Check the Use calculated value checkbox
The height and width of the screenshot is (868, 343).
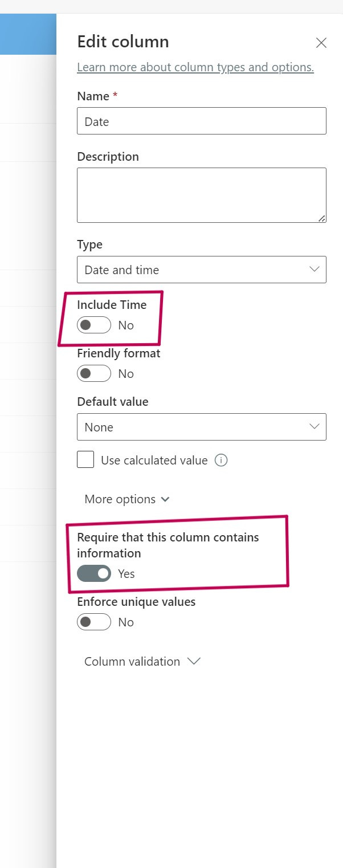click(85, 459)
